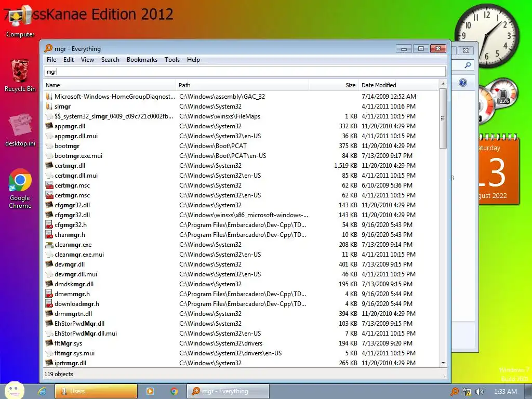532x399 pixels.
Task: Select the certmgr.dll row
Action: tap(242, 166)
